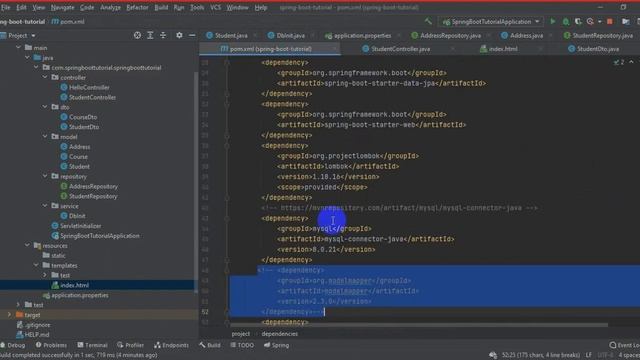Collapse the main folder
Viewport: 640px width, 360px height.
pos(18,47)
